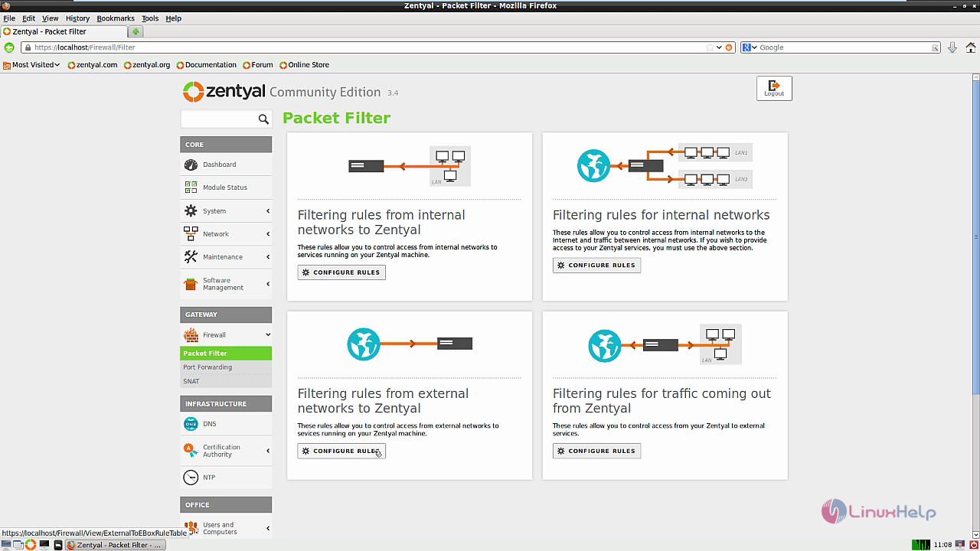Open the Maintenance tools icon
980x551 pixels.
click(191, 257)
